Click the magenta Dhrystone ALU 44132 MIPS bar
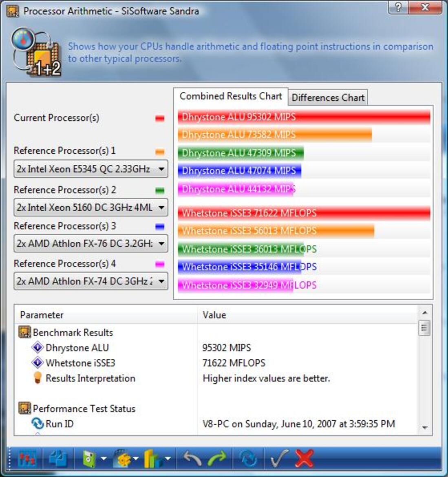The image size is (448, 477). [x=236, y=189]
